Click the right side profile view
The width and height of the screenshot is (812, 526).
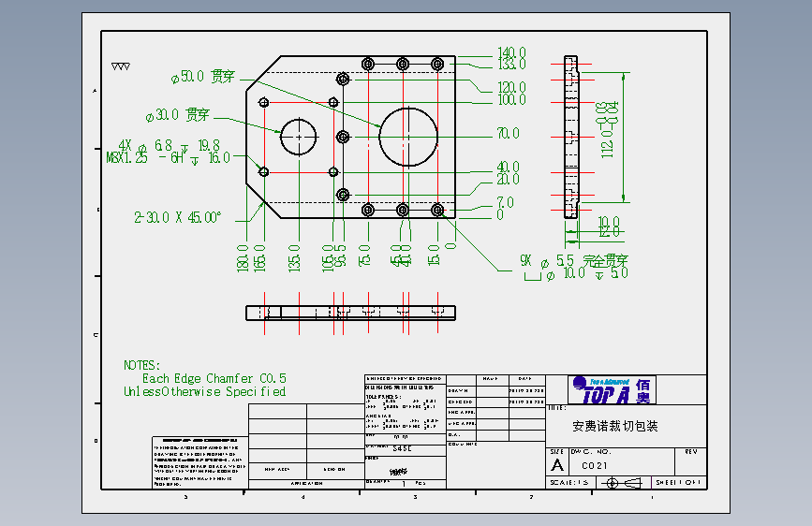pos(570,138)
